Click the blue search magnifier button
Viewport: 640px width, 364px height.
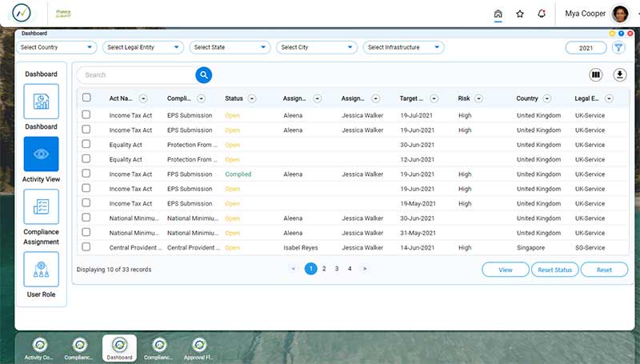[x=204, y=74]
